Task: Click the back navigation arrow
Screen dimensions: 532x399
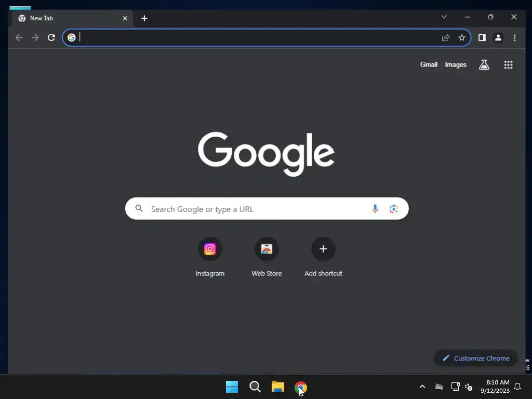Action: tap(19, 37)
